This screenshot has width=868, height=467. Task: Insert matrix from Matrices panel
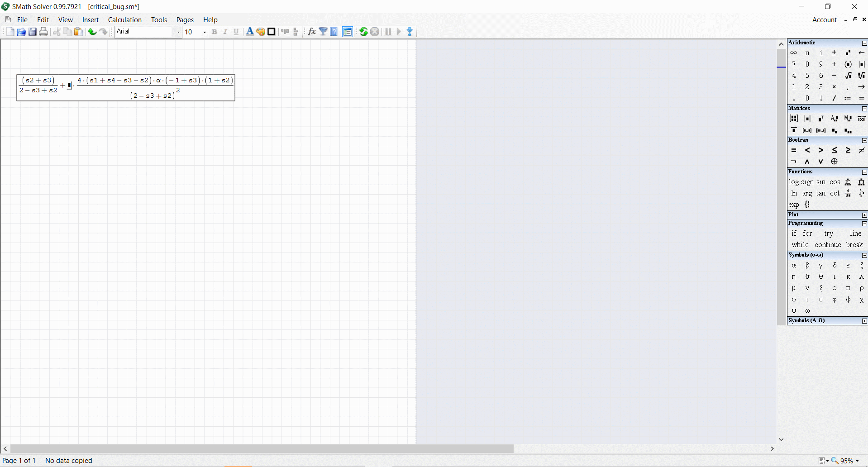[x=793, y=119]
